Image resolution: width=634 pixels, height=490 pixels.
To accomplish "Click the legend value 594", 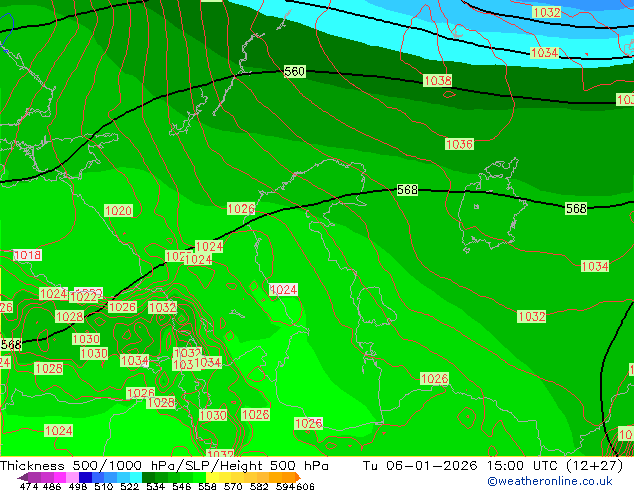I will pos(285,486).
